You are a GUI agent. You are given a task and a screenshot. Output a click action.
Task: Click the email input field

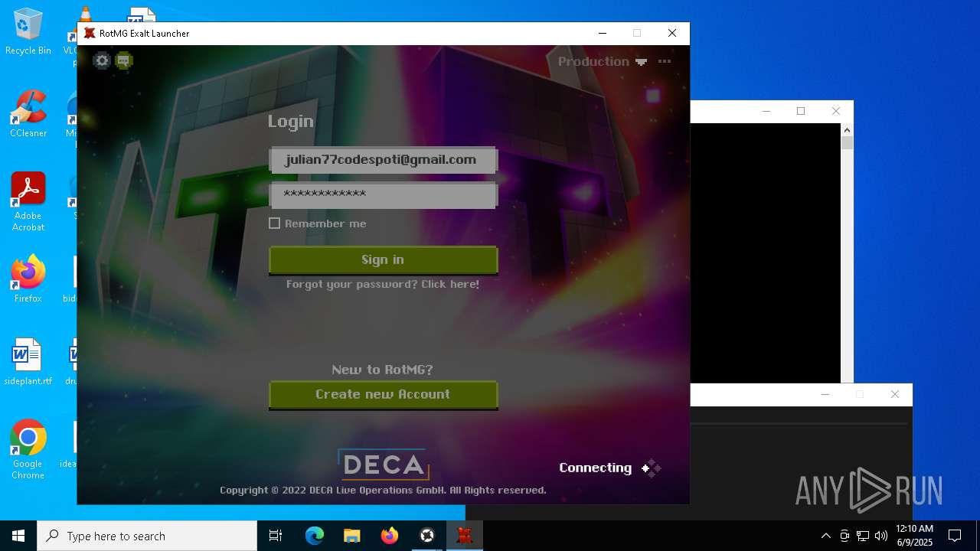click(383, 160)
